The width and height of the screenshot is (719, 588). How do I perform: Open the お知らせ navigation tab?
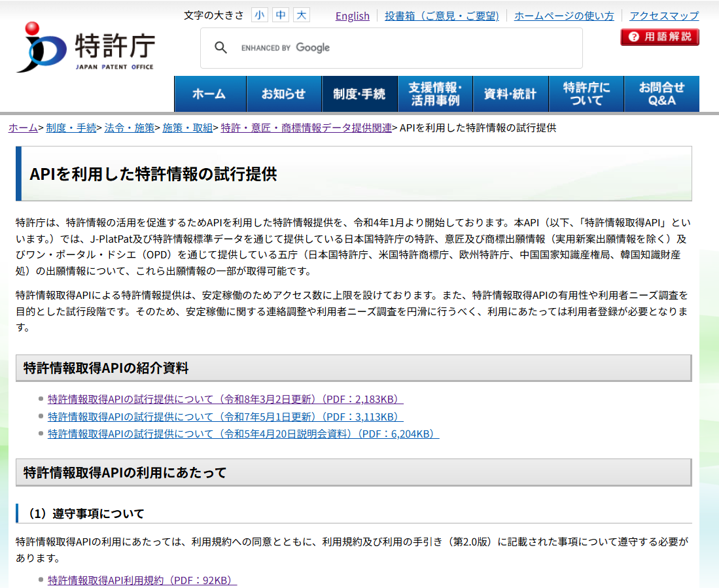click(284, 94)
